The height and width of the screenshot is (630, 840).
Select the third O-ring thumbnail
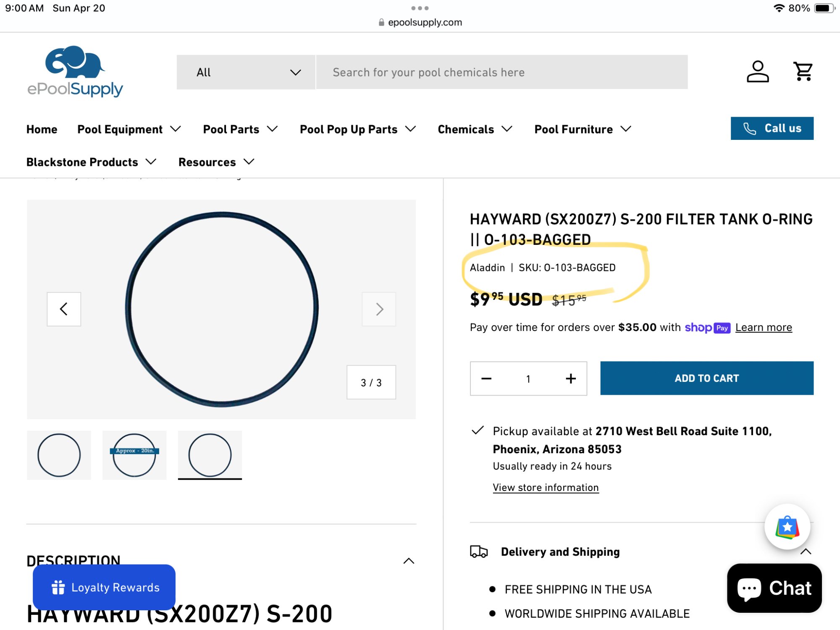coord(210,455)
